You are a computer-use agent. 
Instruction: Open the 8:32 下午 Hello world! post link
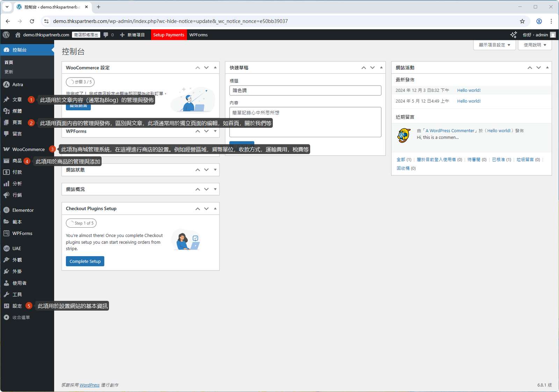coord(469,90)
